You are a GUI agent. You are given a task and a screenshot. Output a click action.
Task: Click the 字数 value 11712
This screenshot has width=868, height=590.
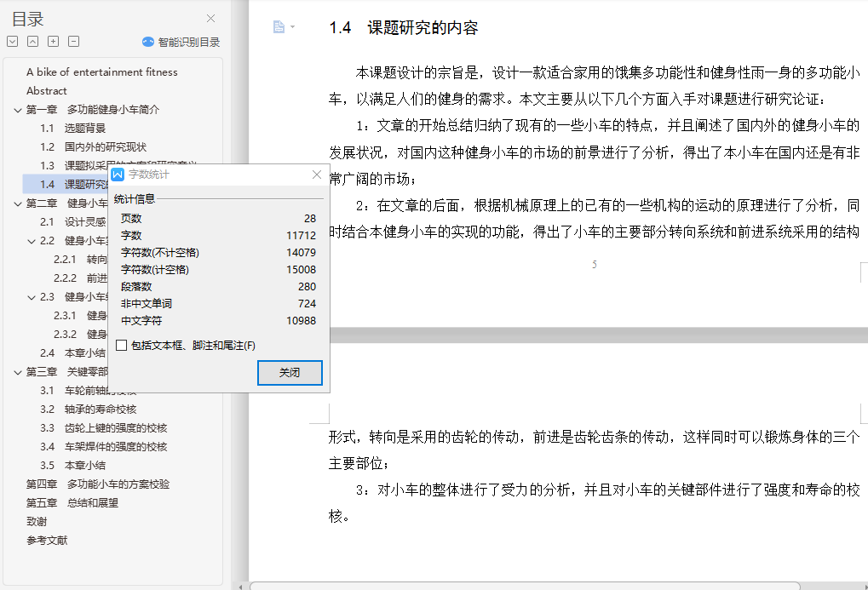click(302, 236)
